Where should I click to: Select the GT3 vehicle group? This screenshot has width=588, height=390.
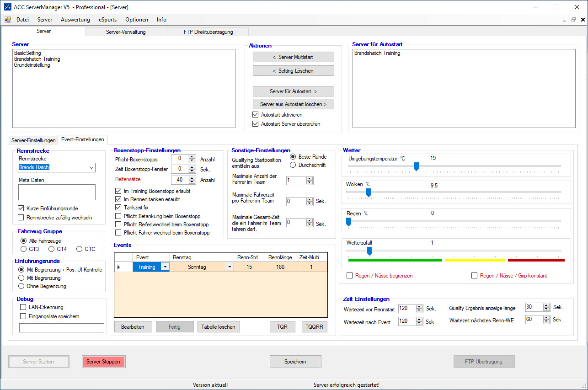(x=24, y=249)
